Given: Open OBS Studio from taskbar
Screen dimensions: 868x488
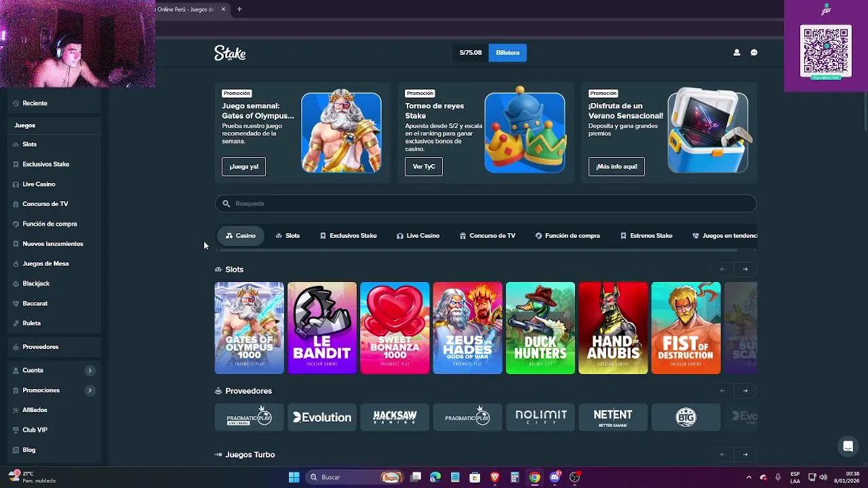Looking at the screenshot, I should (575, 477).
